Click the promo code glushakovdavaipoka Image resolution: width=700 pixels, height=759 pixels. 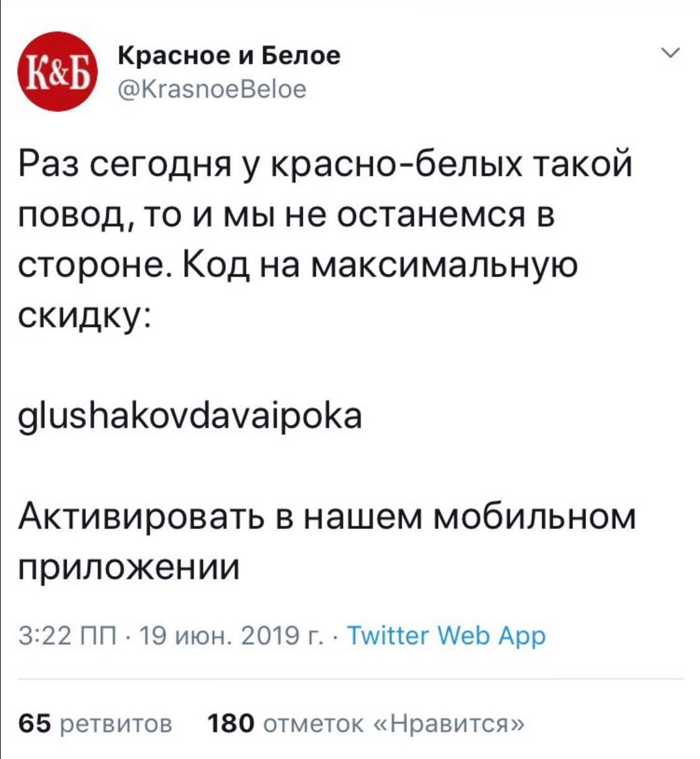[x=190, y=417]
